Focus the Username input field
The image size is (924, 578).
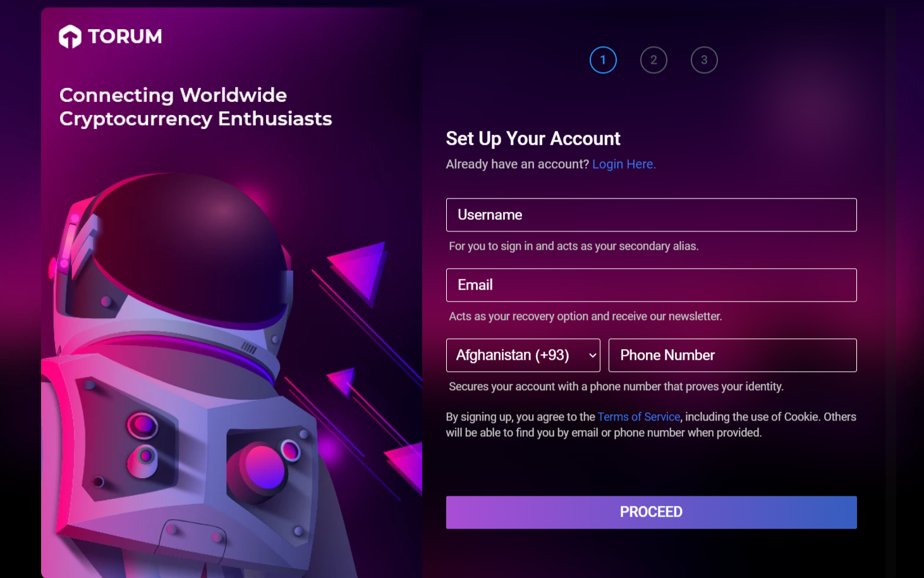(x=652, y=215)
